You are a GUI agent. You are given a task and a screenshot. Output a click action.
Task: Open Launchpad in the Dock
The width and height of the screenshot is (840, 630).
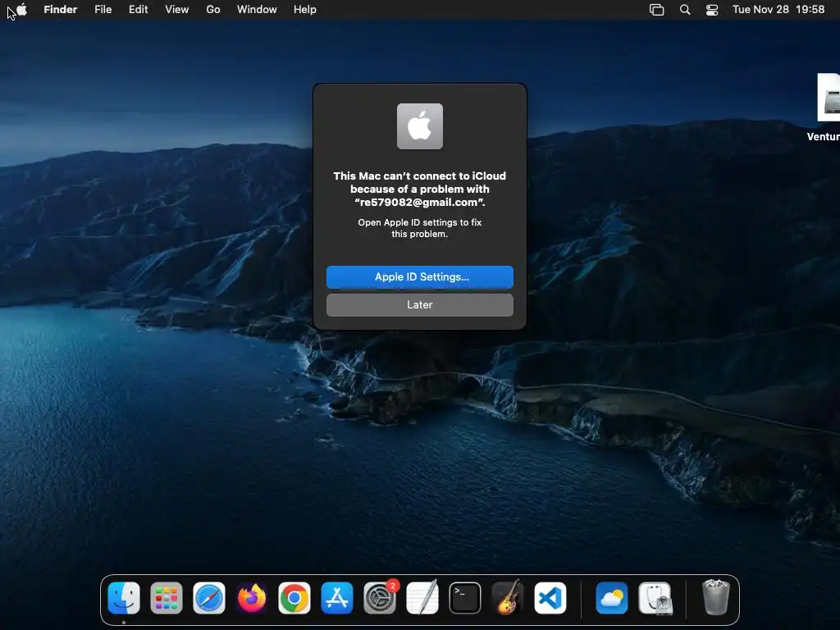tap(166, 597)
